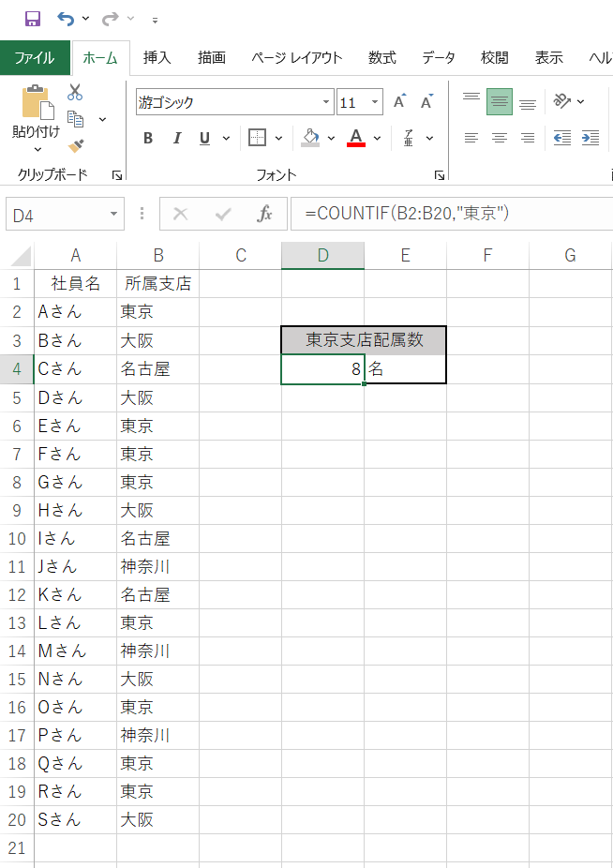Click the 貼り付け paste button
Viewport: 613px width, 868px height.
36,117
